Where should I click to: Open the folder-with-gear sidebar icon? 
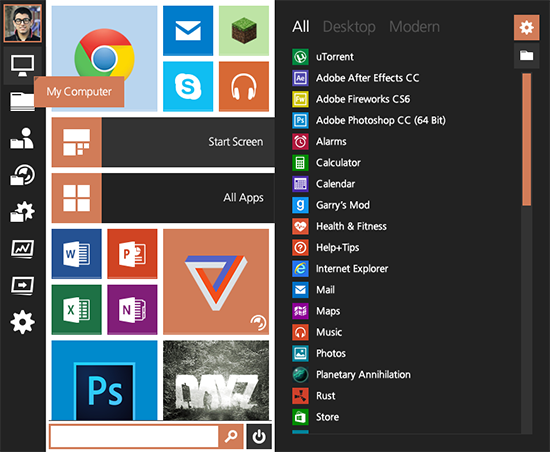[x=22, y=211]
